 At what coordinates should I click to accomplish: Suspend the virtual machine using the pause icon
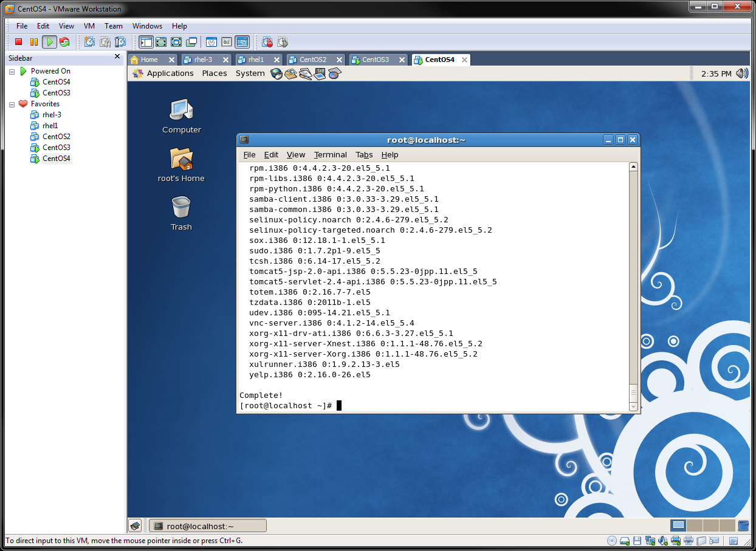click(x=34, y=42)
